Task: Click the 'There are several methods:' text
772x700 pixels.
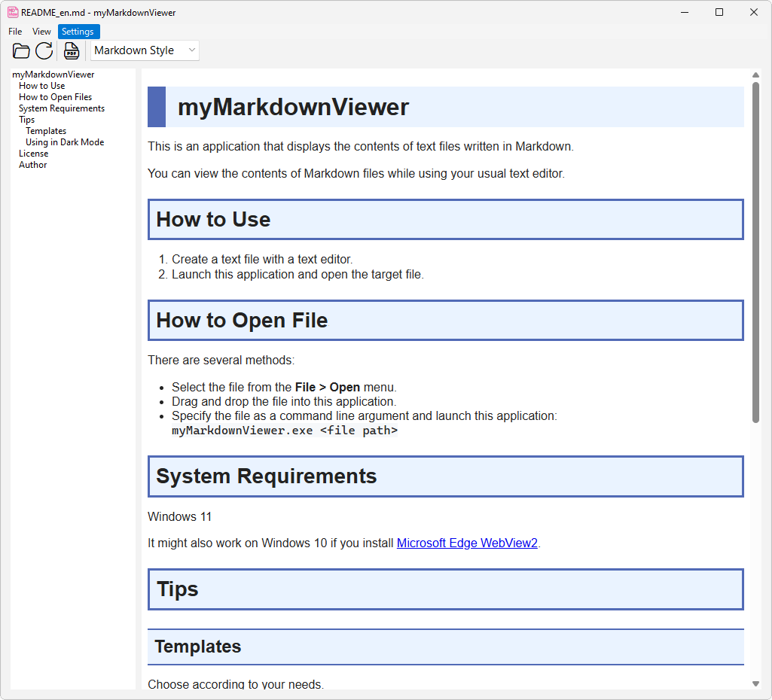Action: click(221, 360)
